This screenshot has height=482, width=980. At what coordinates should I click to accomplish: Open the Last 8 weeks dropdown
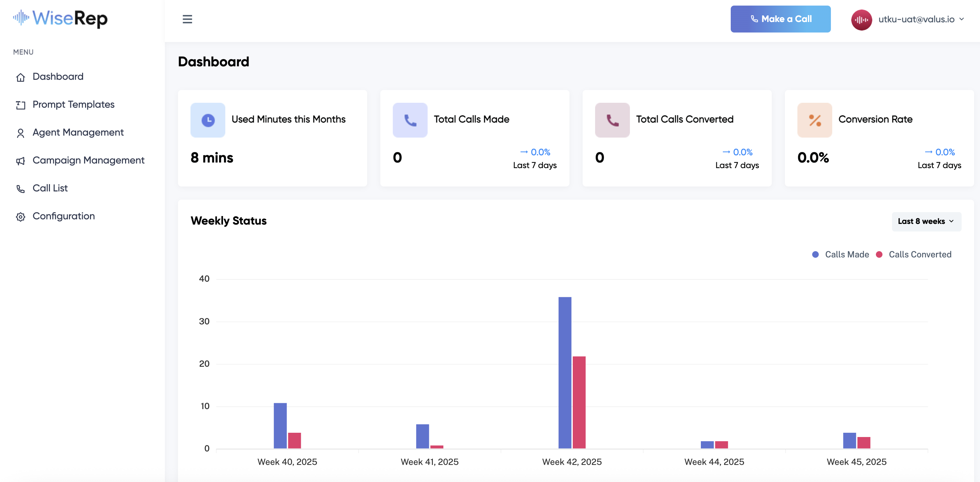926,221
